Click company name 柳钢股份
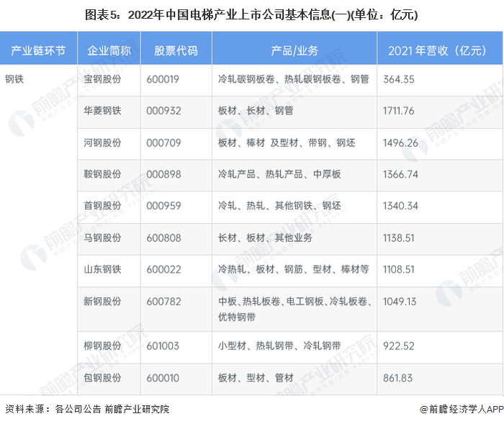The image size is (504, 424). tap(102, 346)
